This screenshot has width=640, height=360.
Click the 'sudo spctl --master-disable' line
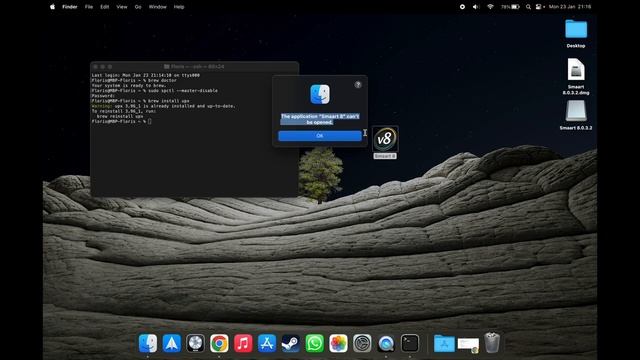(154, 91)
